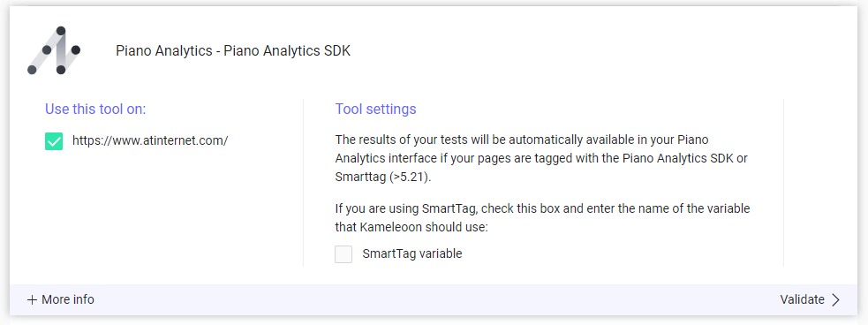868x325 pixels.
Task: Select the https://www.atinternet.com/ URL label
Action: coord(150,140)
